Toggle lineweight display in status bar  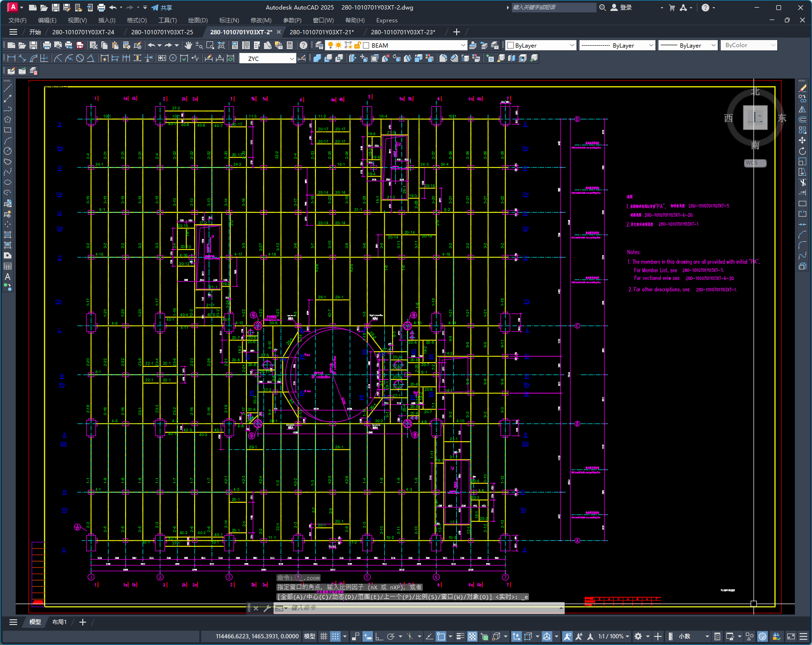[460, 636]
